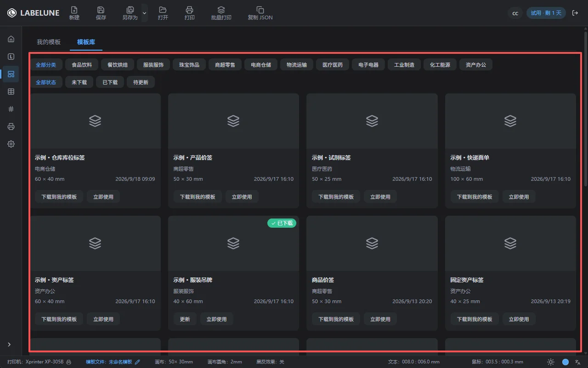Filter by 服装服饰 category
Viewport: 588px width, 368px height.
(x=153, y=65)
